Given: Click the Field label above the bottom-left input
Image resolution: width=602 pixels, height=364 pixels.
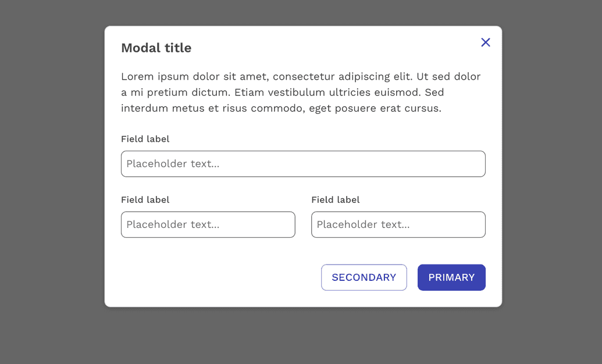Looking at the screenshot, I should [x=145, y=200].
